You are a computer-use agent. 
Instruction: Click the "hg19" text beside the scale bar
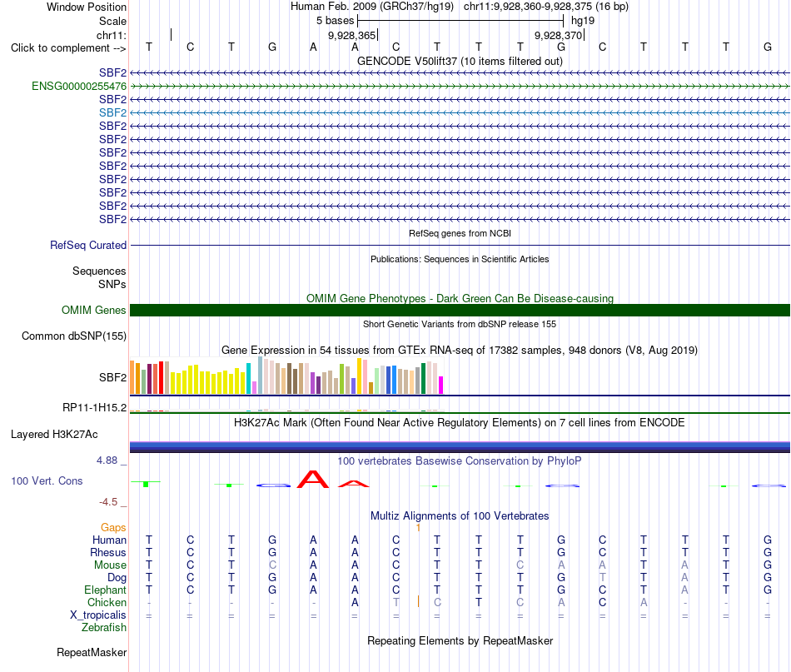click(583, 21)
